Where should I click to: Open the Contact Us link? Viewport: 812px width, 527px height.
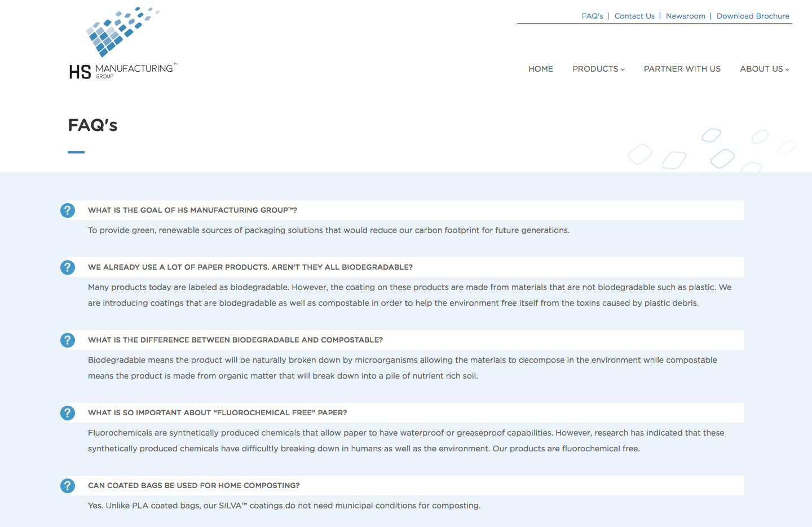pos(634,16)
